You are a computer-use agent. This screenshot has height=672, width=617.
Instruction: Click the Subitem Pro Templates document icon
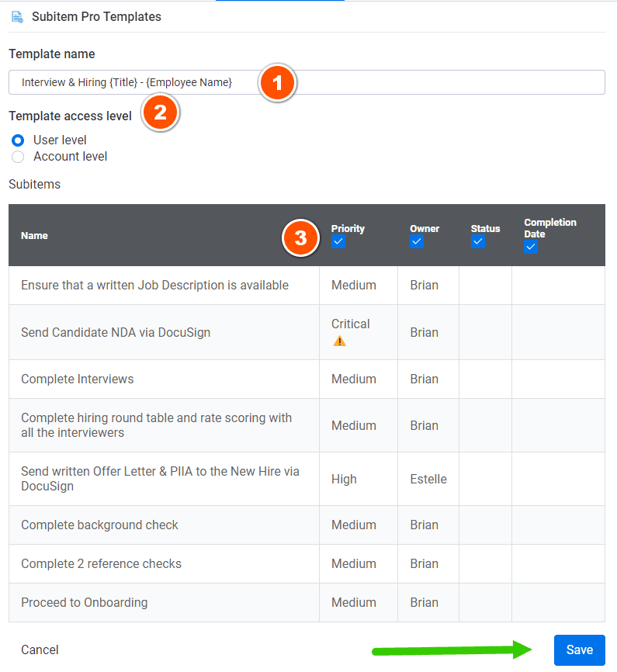pyautogui.click(x=17, y=16)
